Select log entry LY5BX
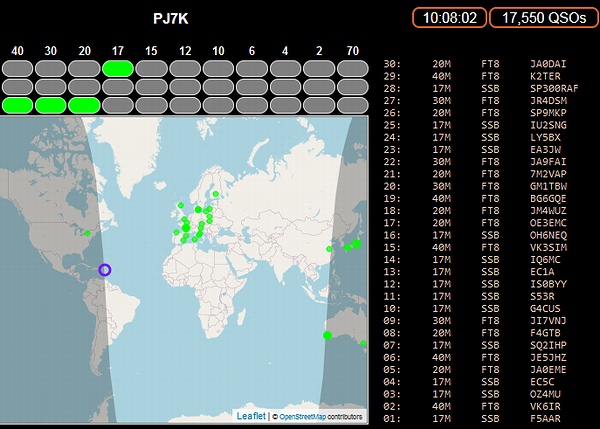600x429 pixels. coord(472,137)
